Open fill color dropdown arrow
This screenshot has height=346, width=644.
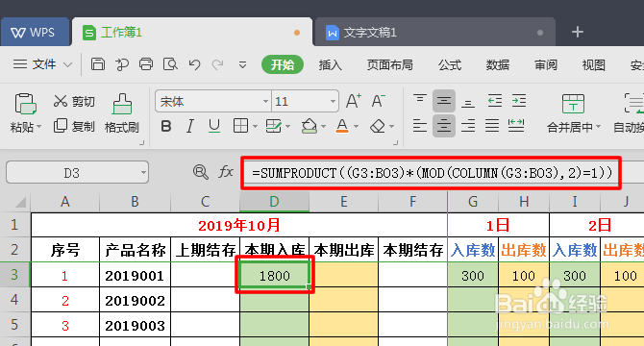point(324,127)
